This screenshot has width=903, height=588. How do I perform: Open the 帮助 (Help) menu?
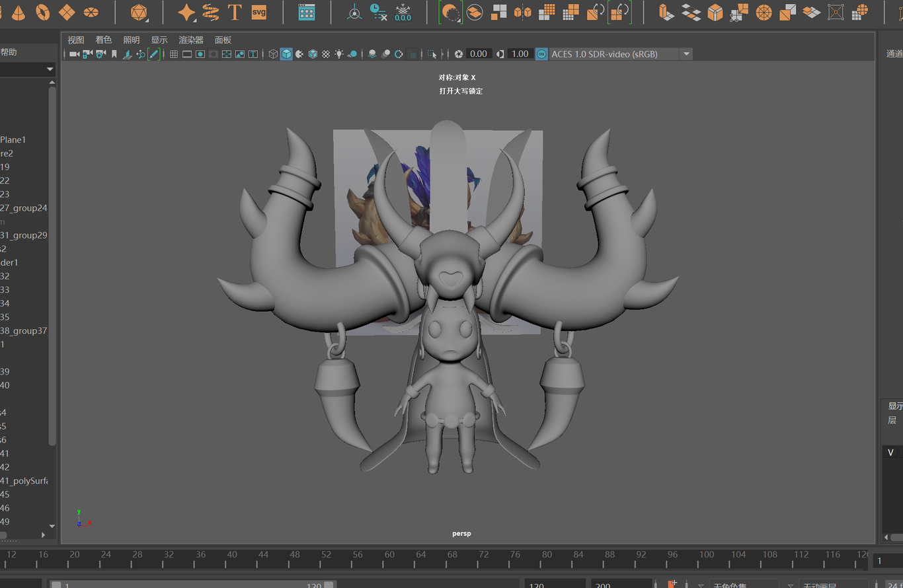pyautogui.click(x=9, y=52)
